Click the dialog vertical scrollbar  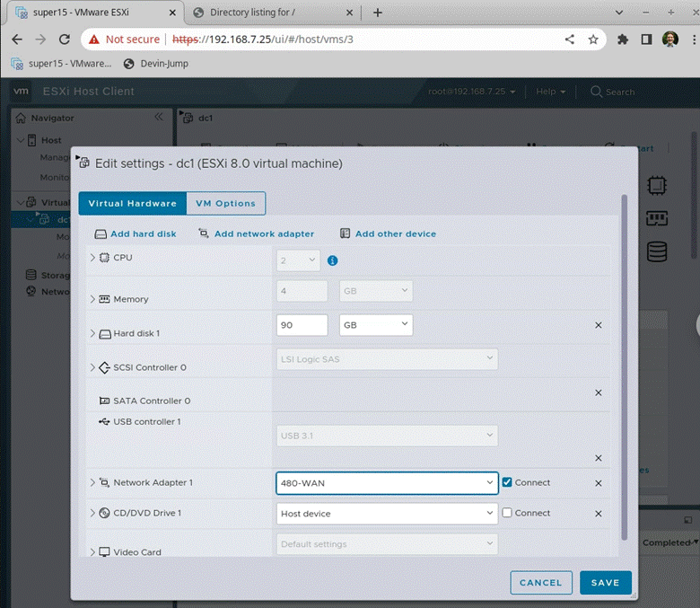tap(624, 367)
